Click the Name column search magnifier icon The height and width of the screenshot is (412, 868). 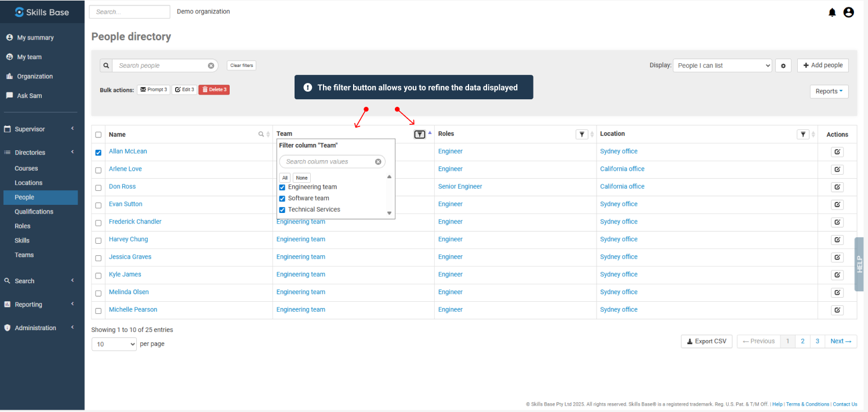tap(261, 135)
